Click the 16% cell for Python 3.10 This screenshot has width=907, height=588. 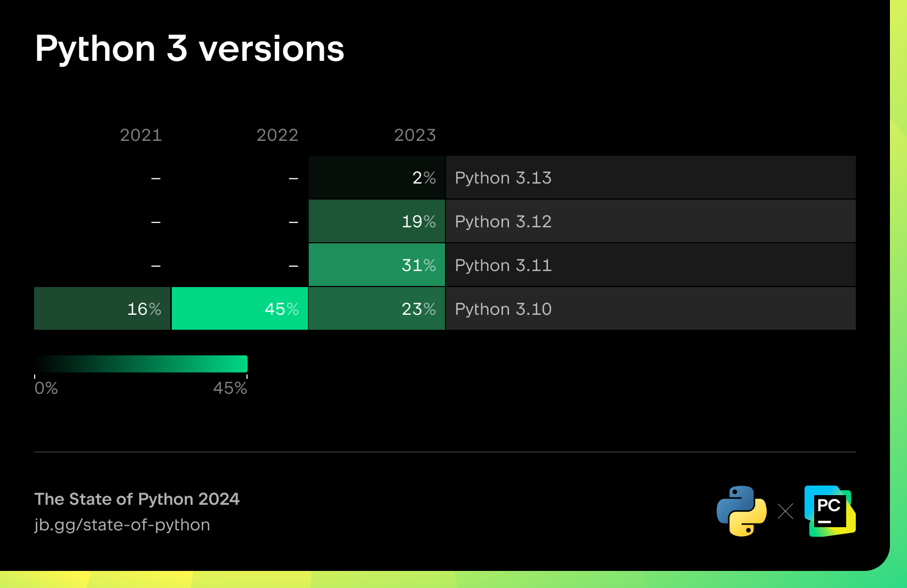pos(102,309)
